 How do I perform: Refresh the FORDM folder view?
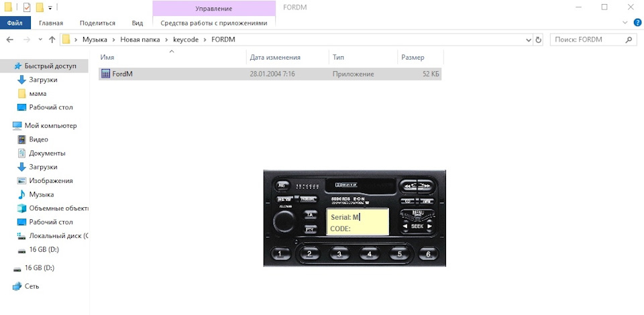(x=539, y=40)
